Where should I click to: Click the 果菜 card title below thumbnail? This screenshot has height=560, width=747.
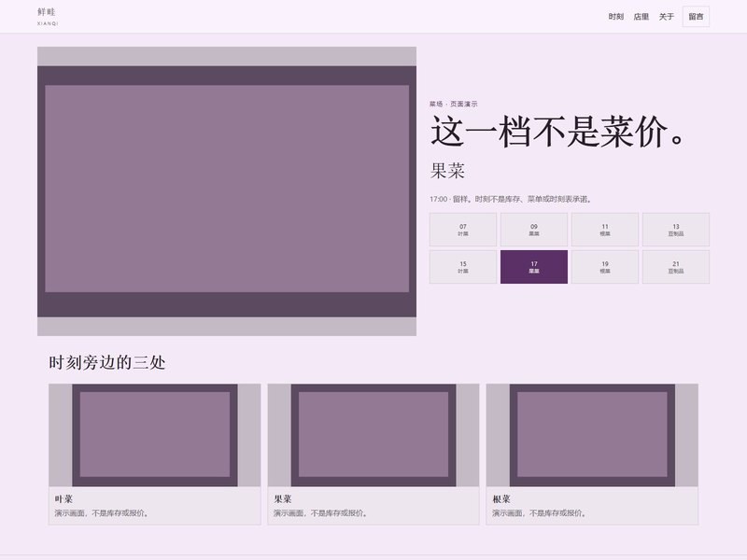(x=283, y=499)
